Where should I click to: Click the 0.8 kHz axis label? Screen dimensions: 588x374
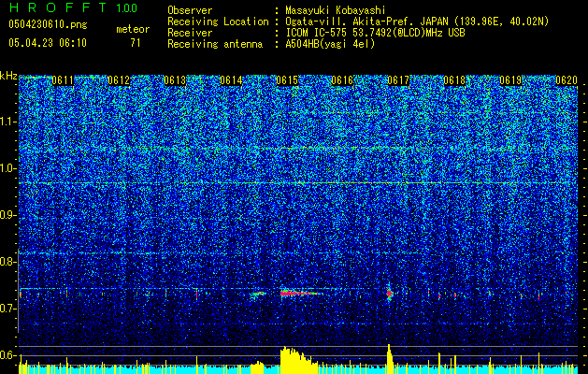point(8,262)
